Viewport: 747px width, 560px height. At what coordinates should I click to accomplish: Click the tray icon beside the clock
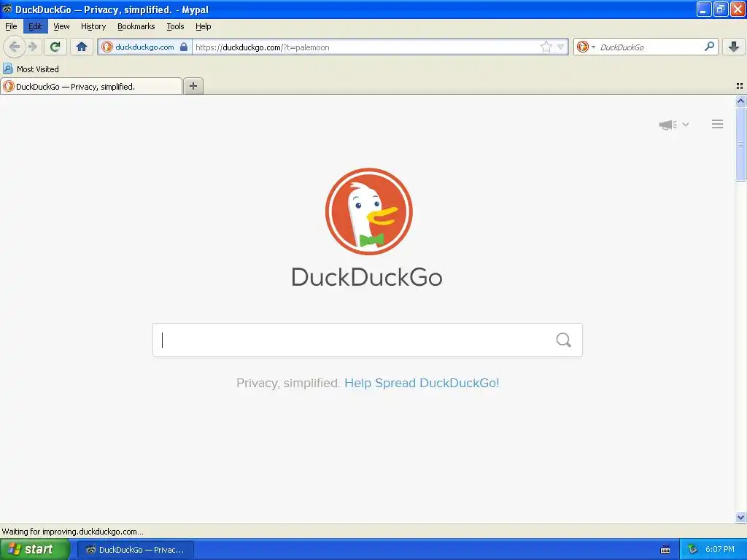[x=693, y=550]
